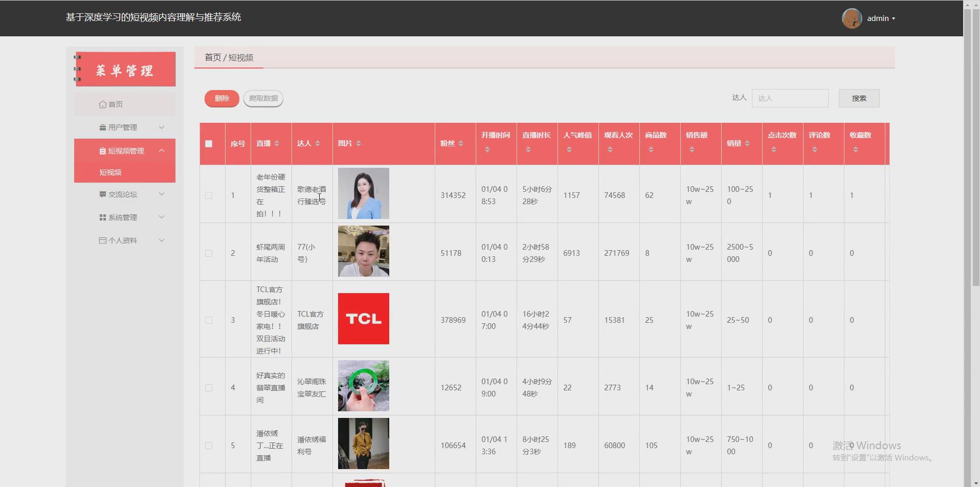Expand the 用户管理 menu
Screen dimensions: 980x487
tap(162, 127)
